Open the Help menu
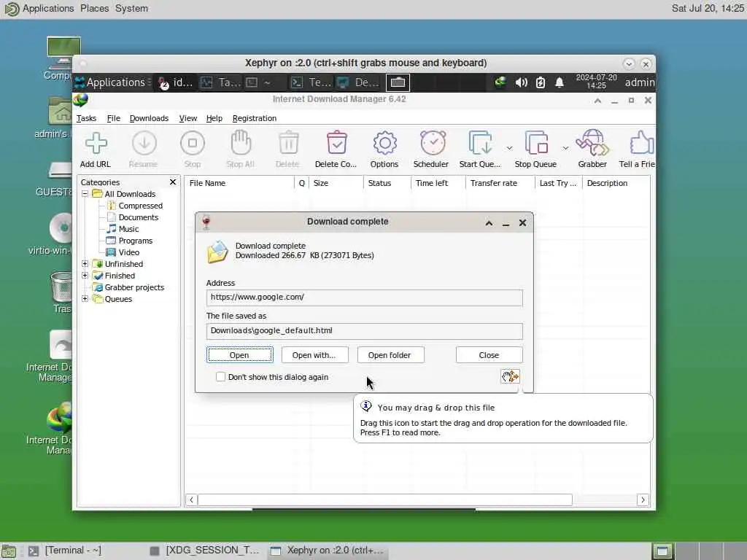 tap(214, 118)
